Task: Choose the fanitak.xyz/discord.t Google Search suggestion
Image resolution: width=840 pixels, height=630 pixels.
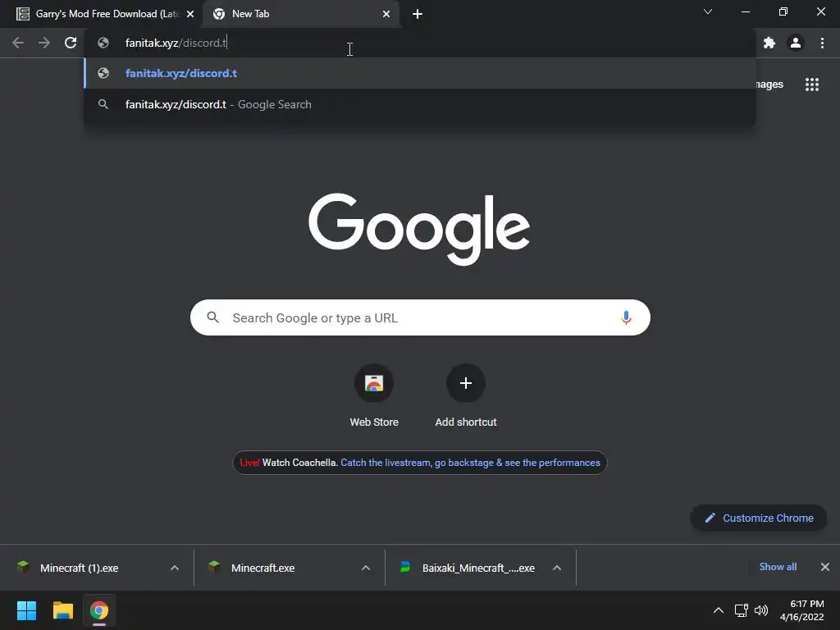Action: [420, 104]
